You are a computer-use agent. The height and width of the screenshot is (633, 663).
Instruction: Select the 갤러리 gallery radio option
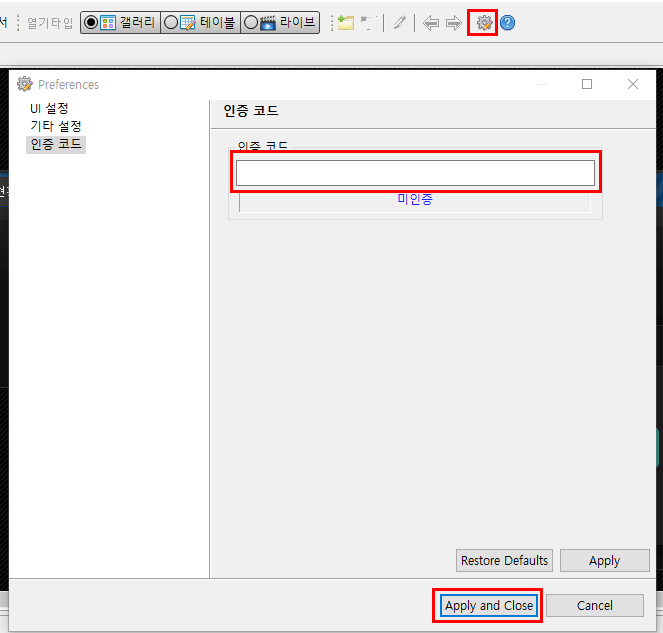pos(121,22)
